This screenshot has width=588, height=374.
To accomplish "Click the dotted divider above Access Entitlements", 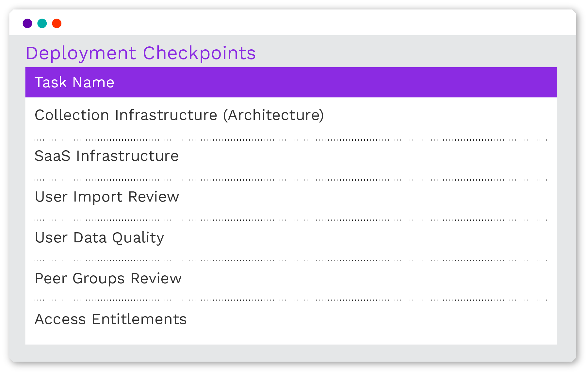I will pos(291,300).
